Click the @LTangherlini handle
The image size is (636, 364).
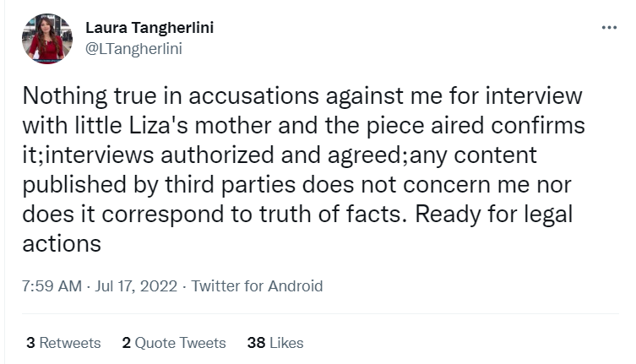(134, 48)
